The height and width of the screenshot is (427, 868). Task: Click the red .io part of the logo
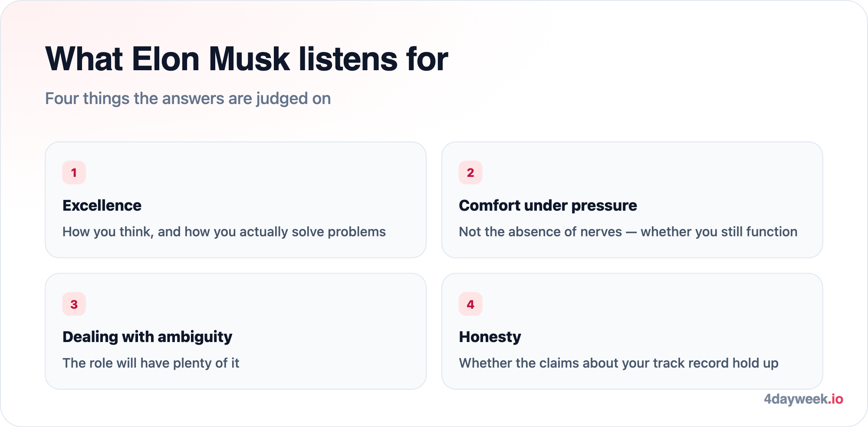tap(836, 399)
